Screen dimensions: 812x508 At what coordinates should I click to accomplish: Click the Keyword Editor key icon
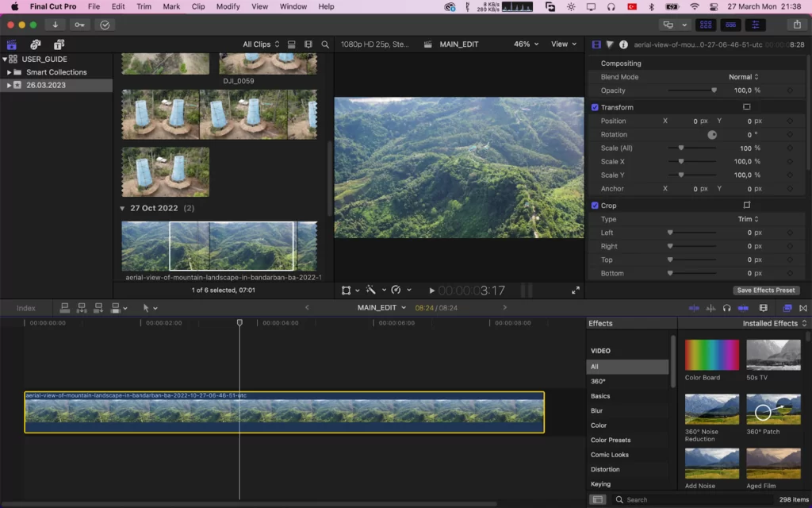[x=79, y=25]
